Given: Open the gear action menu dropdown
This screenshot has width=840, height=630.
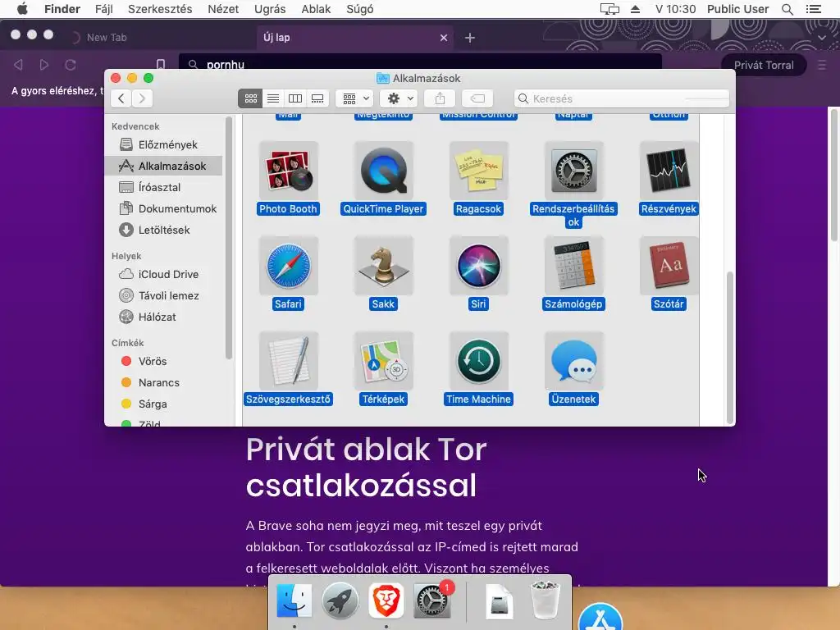Looking at the screenshot, I should pos(399,98).
